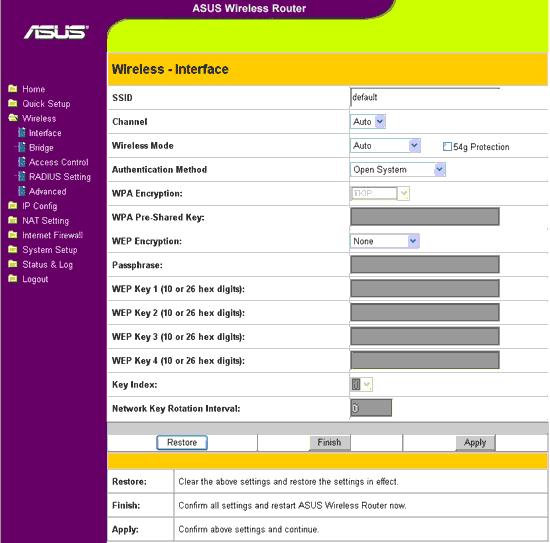550x543 pixels.
Task: Click the Restore button
Action: tap(182, 442)
